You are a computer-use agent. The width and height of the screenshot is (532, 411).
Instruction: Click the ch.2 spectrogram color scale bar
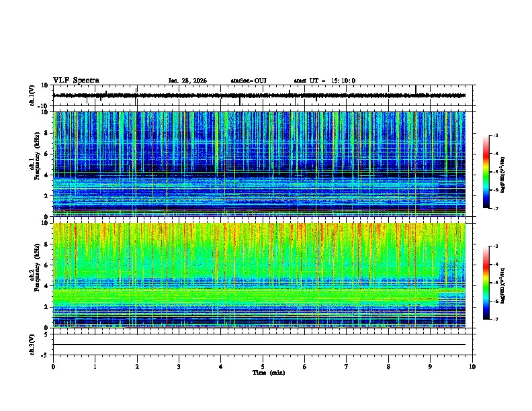[486, 283]
